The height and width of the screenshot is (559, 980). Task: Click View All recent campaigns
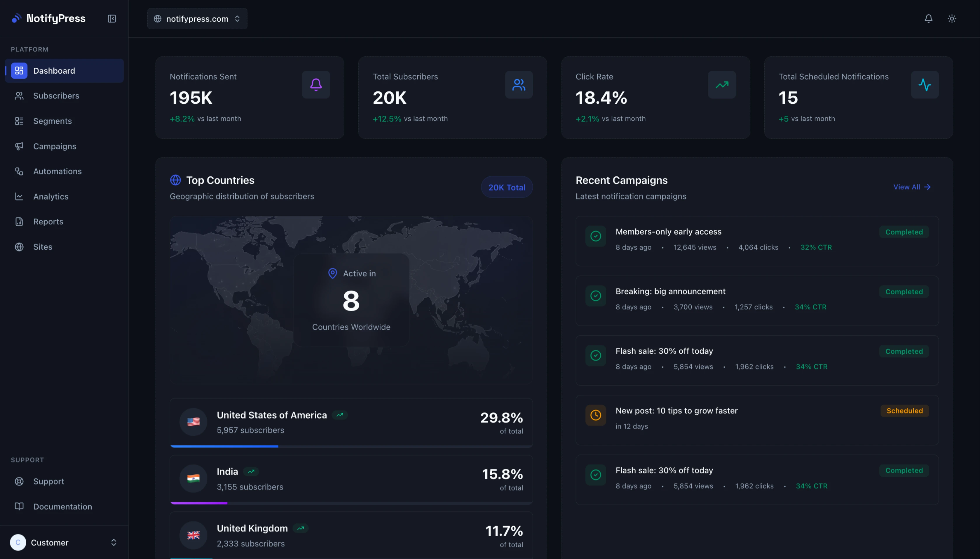pos(912,187)
